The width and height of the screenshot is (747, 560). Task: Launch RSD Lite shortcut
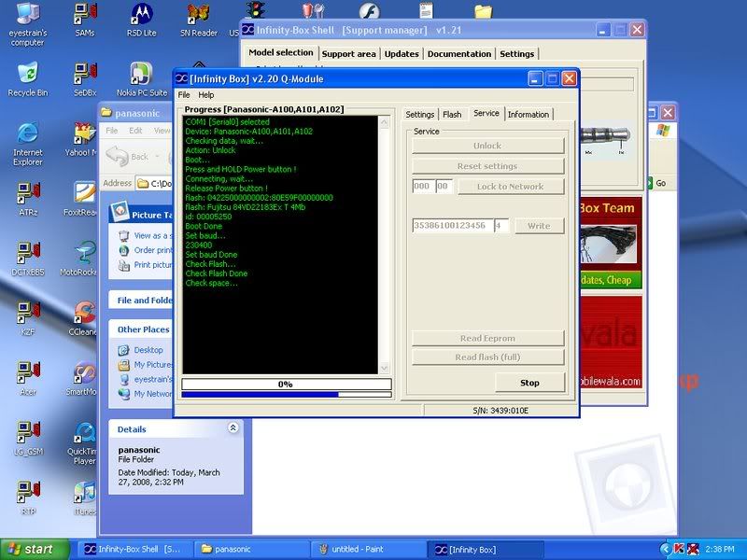[x=142, y=20]
